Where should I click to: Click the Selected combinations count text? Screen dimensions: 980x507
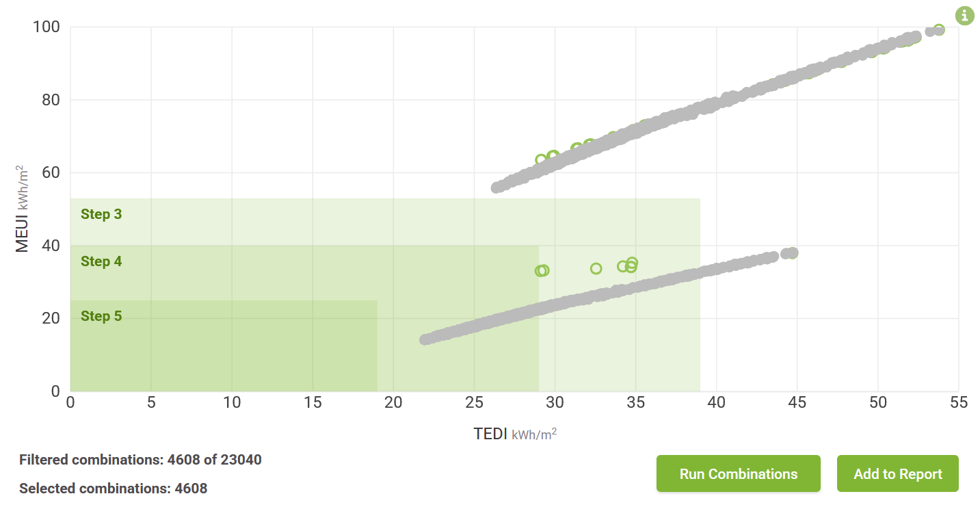[x=113, y=489]
